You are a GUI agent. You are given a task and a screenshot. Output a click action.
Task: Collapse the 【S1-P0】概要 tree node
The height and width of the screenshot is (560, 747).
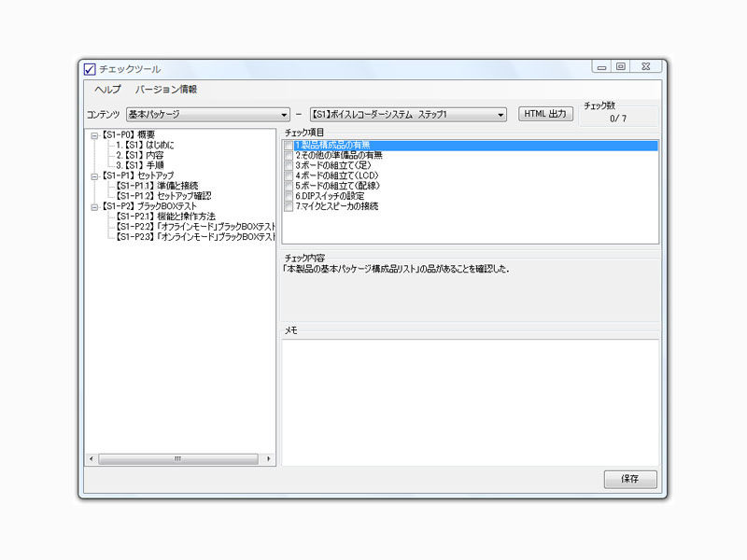point(95,135)
